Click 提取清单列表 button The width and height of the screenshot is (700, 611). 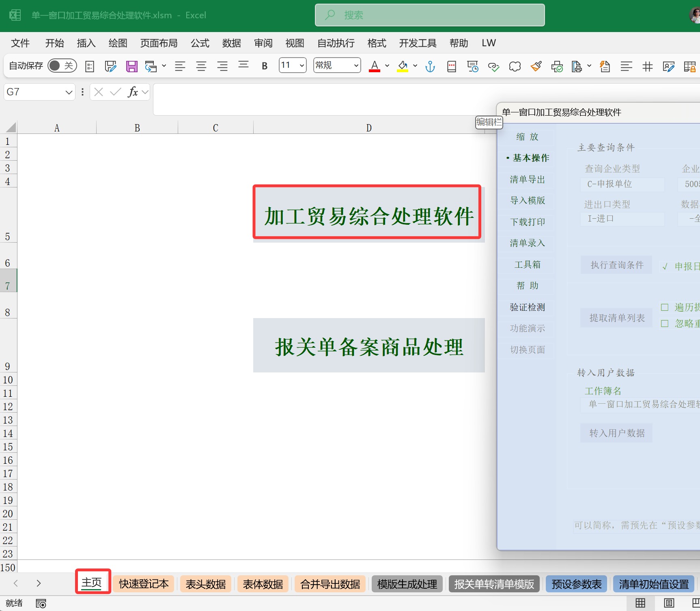[617, 318]
